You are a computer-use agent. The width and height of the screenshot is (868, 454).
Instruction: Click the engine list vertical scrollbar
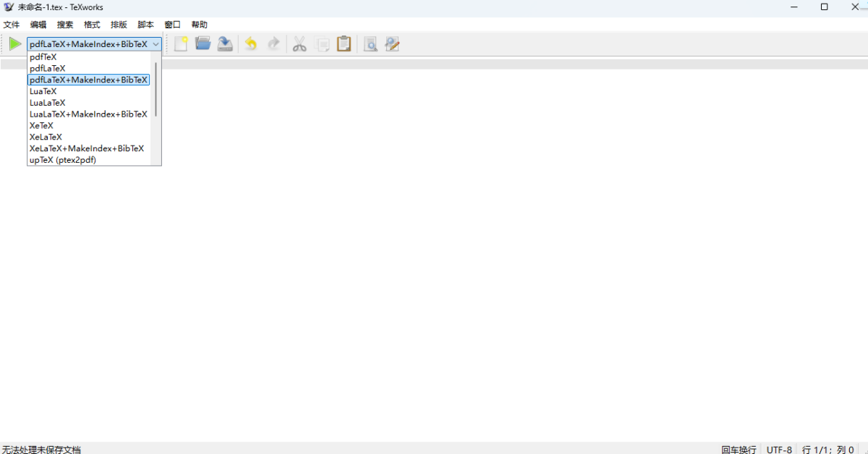(156, 91)
